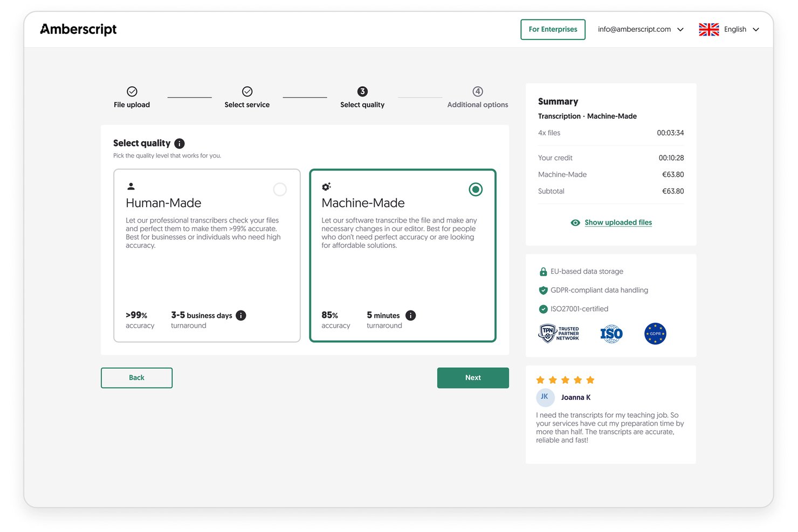Click the UK flag language icon
Viewport: 798px width, 532px height.
click(x=709, y=30)
